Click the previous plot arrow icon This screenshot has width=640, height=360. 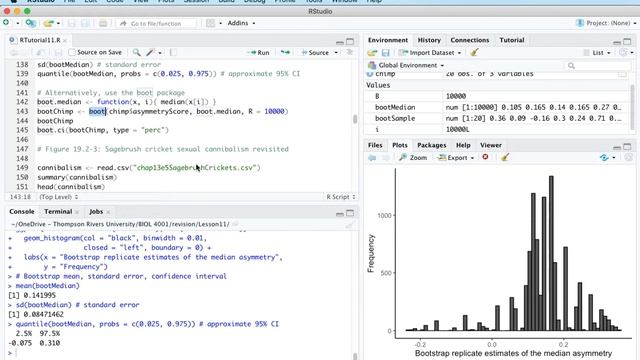coord(372,158)
